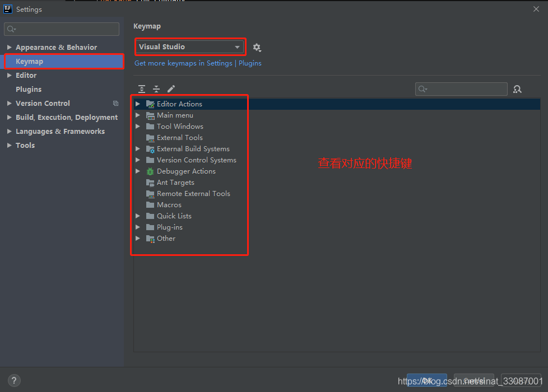
Task: Expand the Tool Windows tree node
Action: click(x=138, y=126)
